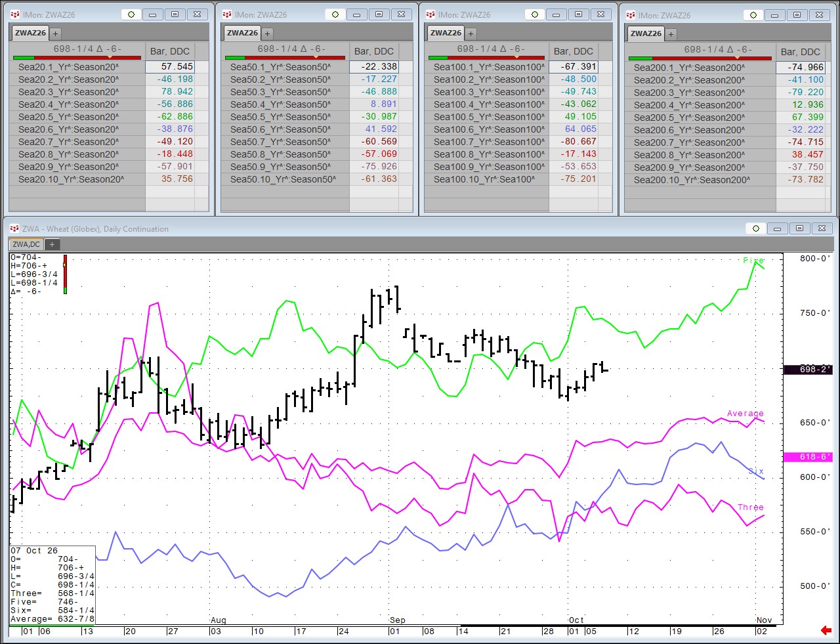Select the ZWAZ26 tab in the Sea20 IMon window
Image resolution: width=840 pixels, height=644 pixels.
click(x=30, y=33)
